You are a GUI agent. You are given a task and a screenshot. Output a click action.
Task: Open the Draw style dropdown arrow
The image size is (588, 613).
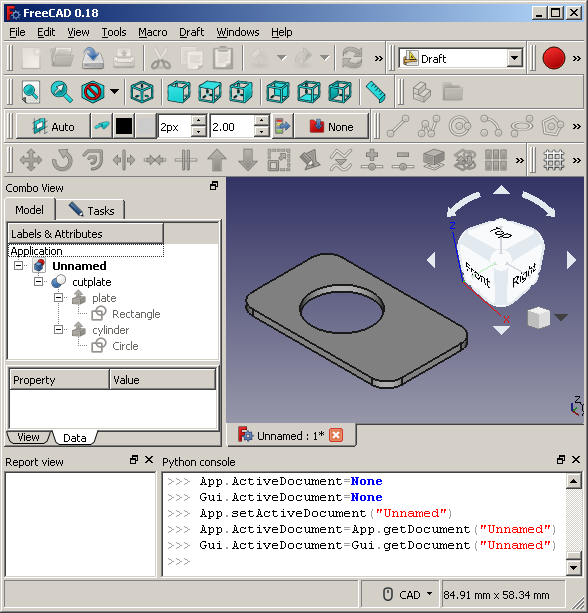coord(114,92)
